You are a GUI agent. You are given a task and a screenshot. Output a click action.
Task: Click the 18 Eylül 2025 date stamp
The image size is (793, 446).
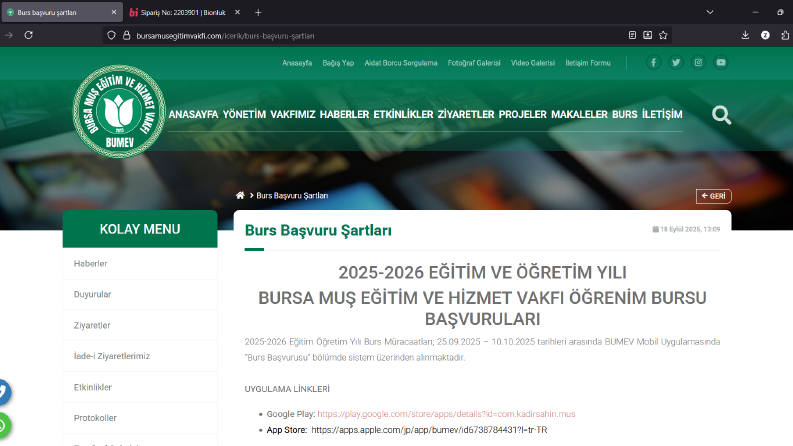click(x=686, y=229)
